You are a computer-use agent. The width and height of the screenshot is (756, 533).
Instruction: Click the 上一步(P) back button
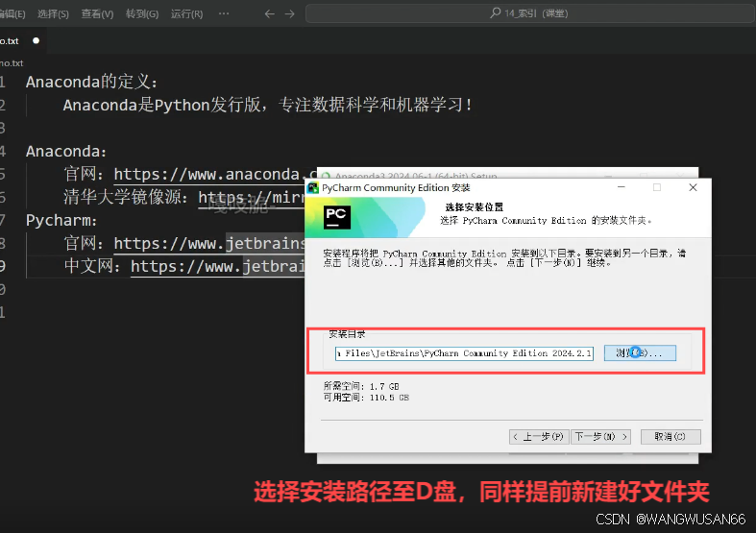point(539,437)
